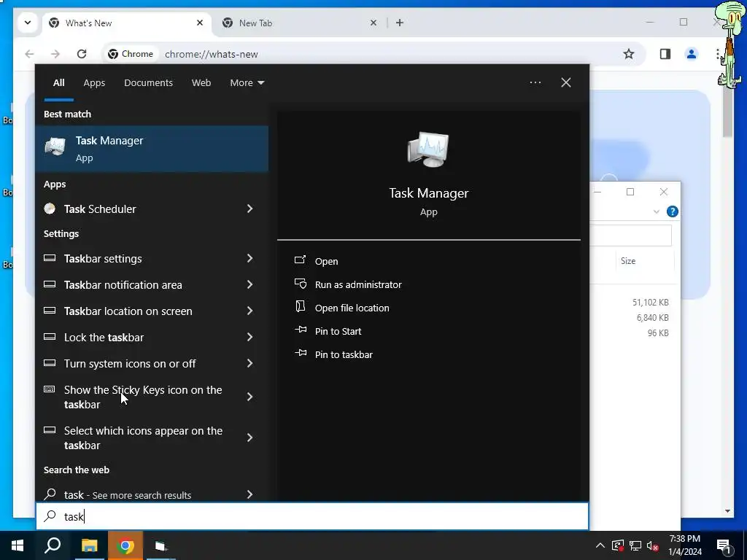The height and width of the screenshot is (560, 747).
Task: Select the All search filter tab
Action: 58,82
